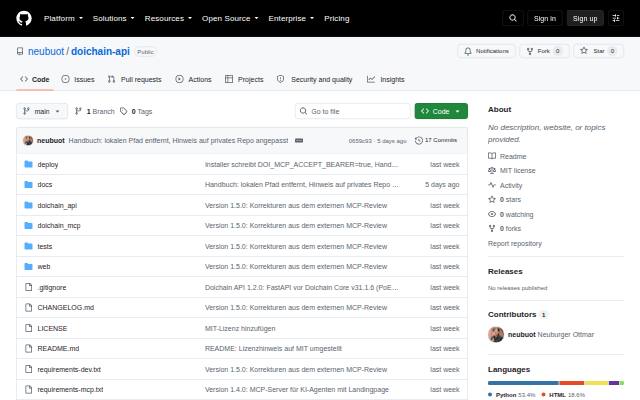Click the README.md file icon

(28, 349)
